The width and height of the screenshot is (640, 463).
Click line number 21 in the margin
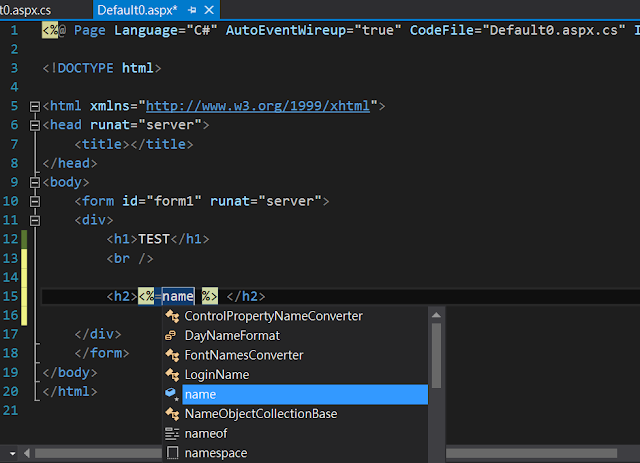tap(11, 410)
